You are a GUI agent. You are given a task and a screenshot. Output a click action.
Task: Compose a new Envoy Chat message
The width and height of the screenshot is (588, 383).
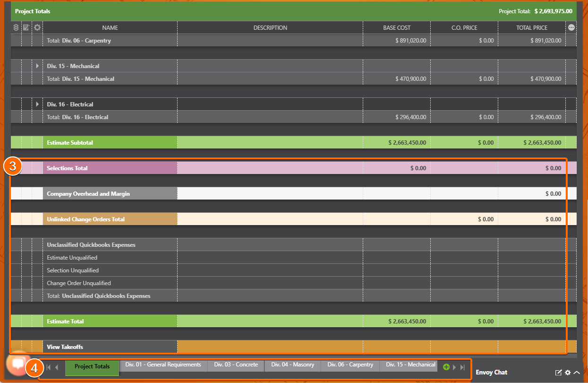(x=559, y=373)
